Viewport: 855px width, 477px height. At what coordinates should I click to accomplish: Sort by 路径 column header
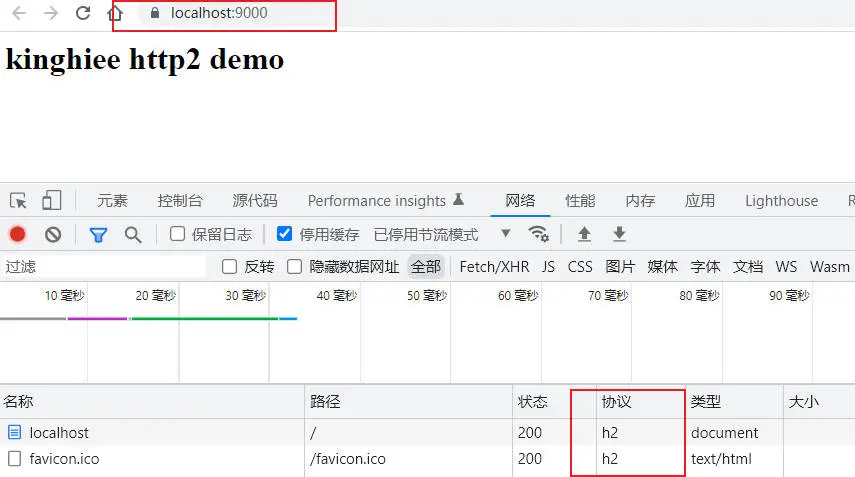click(x=408, y=402)
